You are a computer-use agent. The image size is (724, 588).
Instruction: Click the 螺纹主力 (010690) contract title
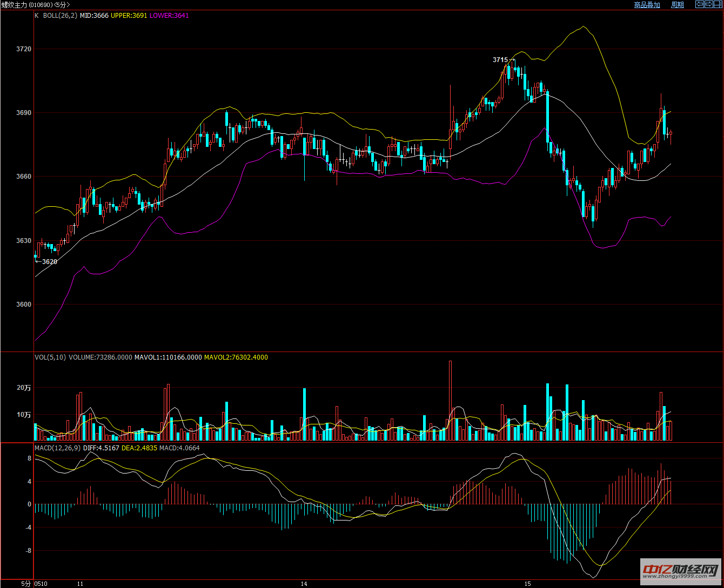26,5
